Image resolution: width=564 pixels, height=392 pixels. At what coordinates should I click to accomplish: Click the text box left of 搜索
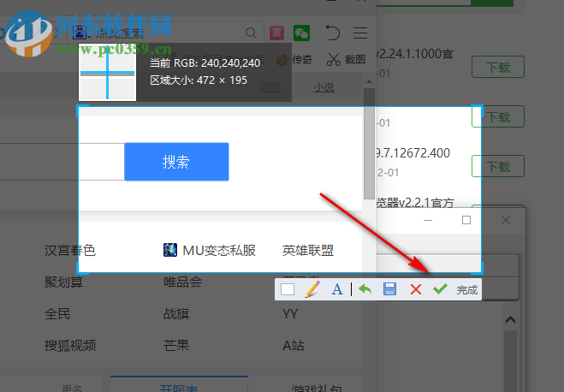(62, 162)
